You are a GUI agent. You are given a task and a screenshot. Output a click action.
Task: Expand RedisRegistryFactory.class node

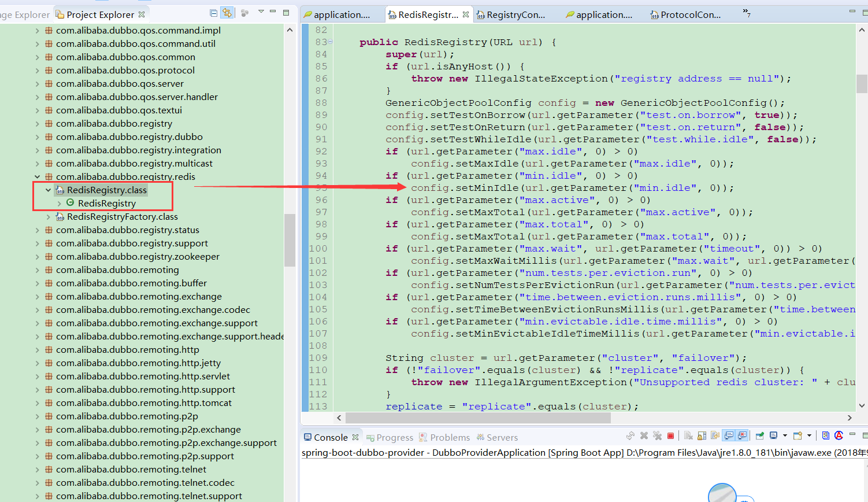49,216
